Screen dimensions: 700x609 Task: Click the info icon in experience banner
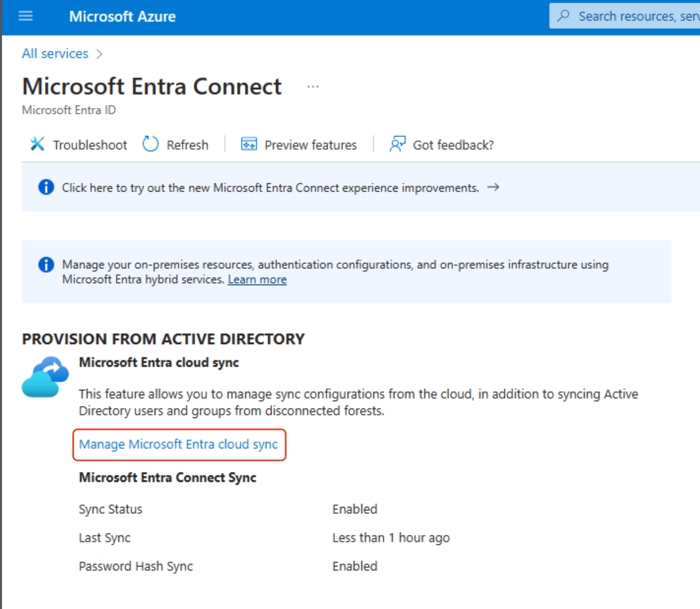coord(46,187)
